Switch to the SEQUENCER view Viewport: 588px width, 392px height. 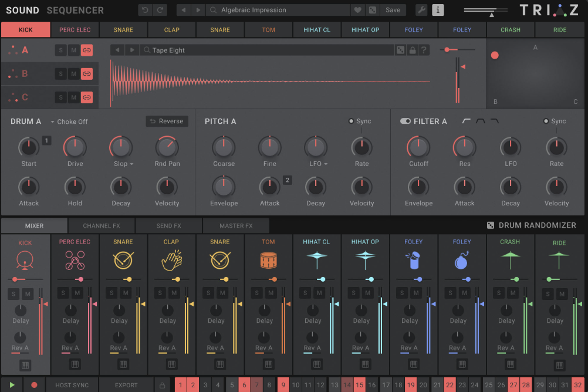pos(75,10)
